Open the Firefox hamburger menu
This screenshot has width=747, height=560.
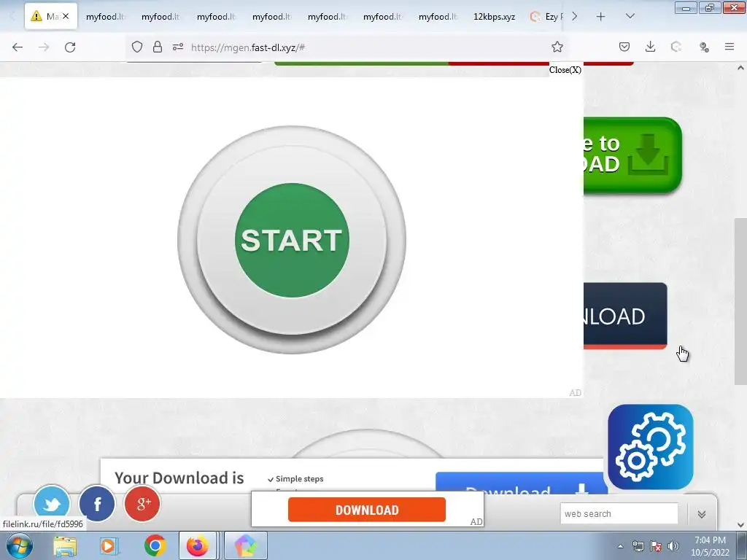[x=729, y=47]
